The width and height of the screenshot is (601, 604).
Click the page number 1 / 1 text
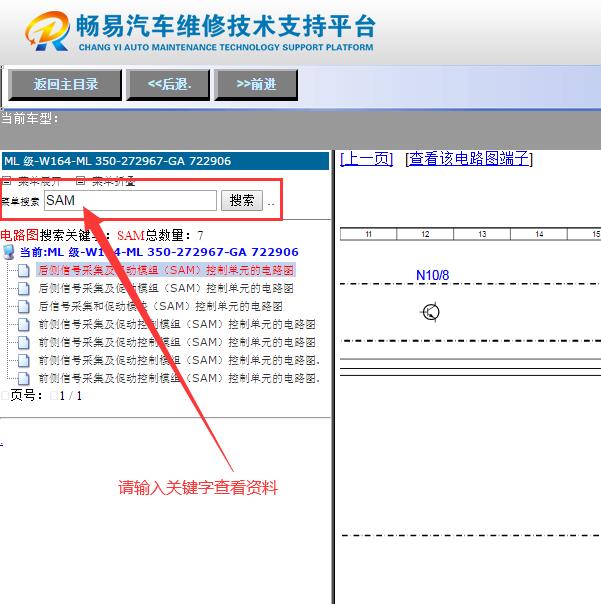71,396
